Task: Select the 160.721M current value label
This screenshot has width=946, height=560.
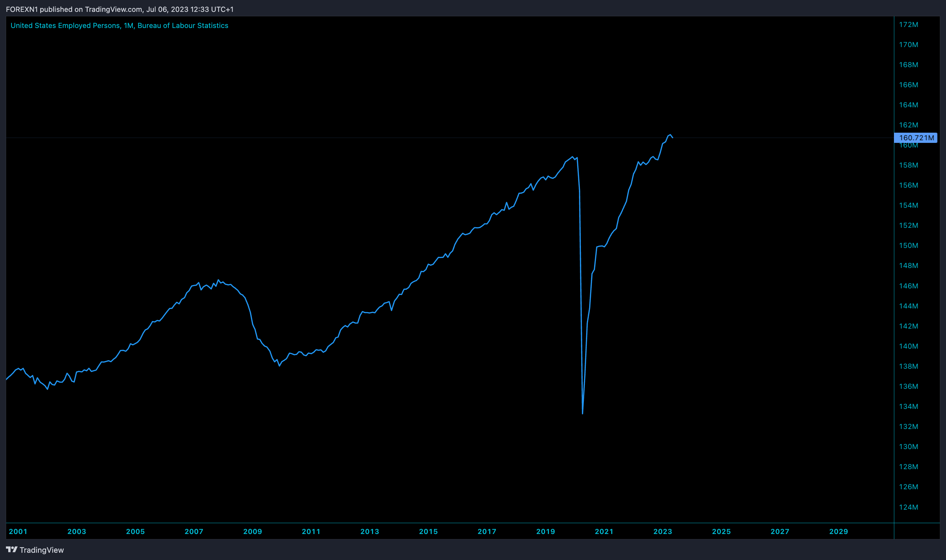Action: [x=916, y=138]
